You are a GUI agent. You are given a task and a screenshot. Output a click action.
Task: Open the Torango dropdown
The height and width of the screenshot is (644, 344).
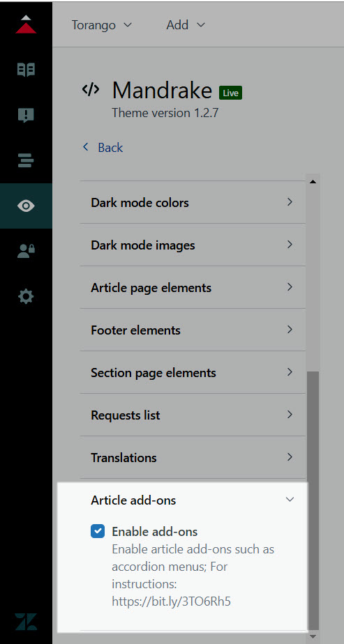coord(102,25)
